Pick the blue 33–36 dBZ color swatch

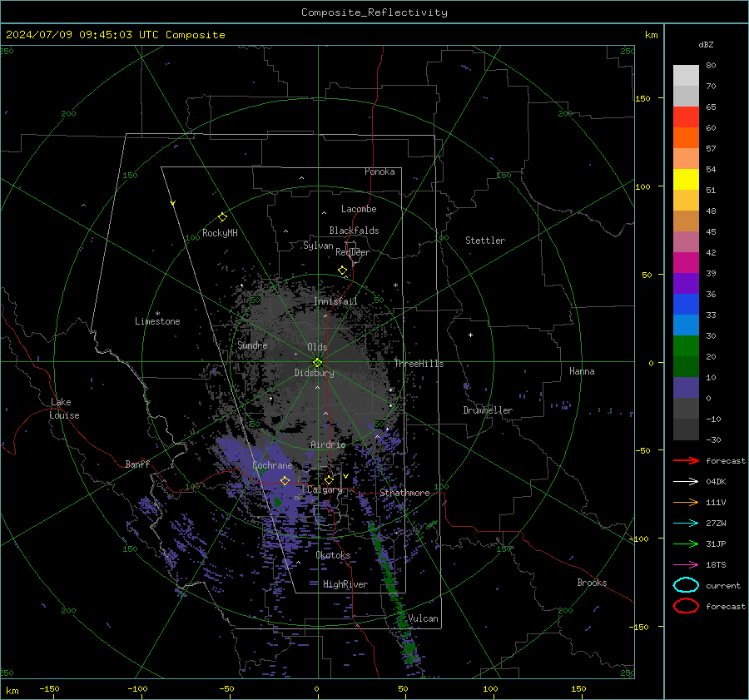686,304
